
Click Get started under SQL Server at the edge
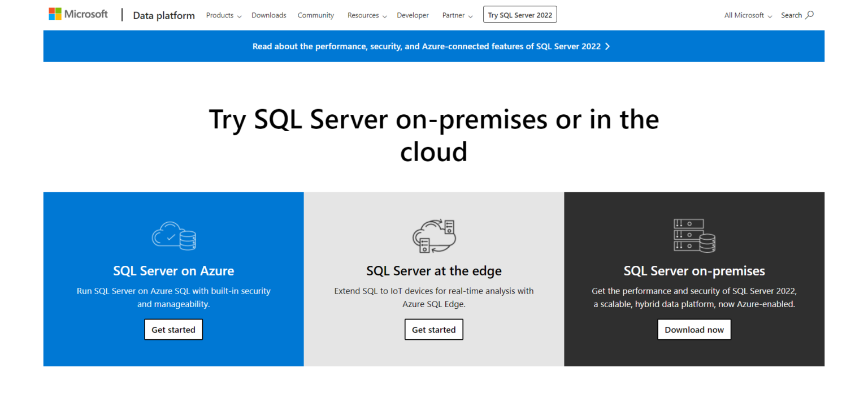point(433,329)
